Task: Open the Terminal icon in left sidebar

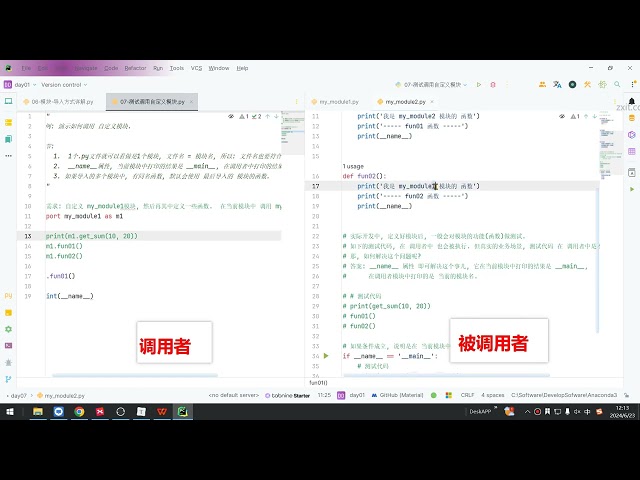Action: (x=9, y=346)
